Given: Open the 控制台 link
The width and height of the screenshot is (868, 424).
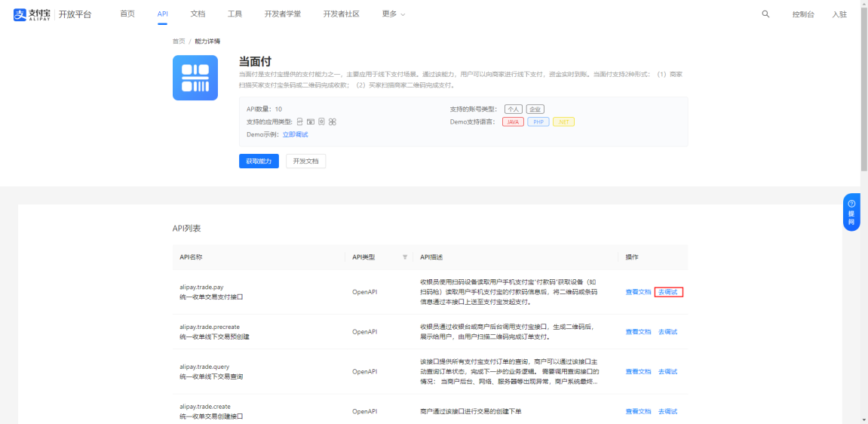Looking at the screenshot, I should [x=803, y=15].
